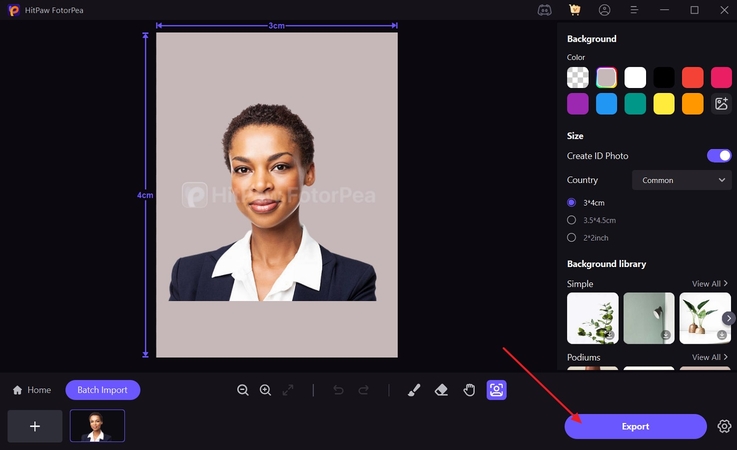
Task: Open the shopping cart store icon
Action: point(574,10)
